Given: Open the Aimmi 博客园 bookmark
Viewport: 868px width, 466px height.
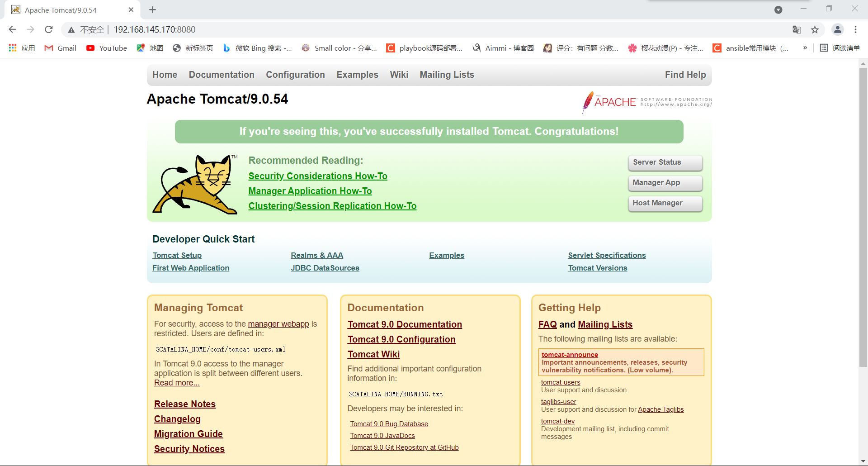Looking at the screenshot, I should tap(503, 48).
